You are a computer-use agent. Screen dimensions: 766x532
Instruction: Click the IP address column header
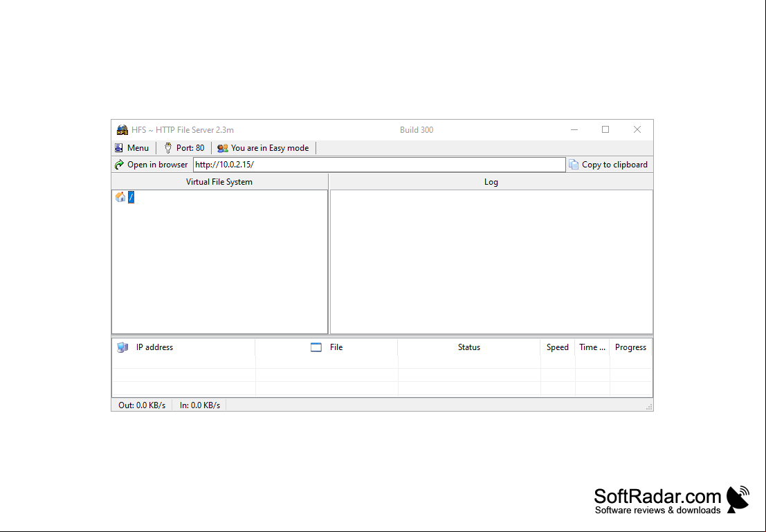(x=183, y=347)
